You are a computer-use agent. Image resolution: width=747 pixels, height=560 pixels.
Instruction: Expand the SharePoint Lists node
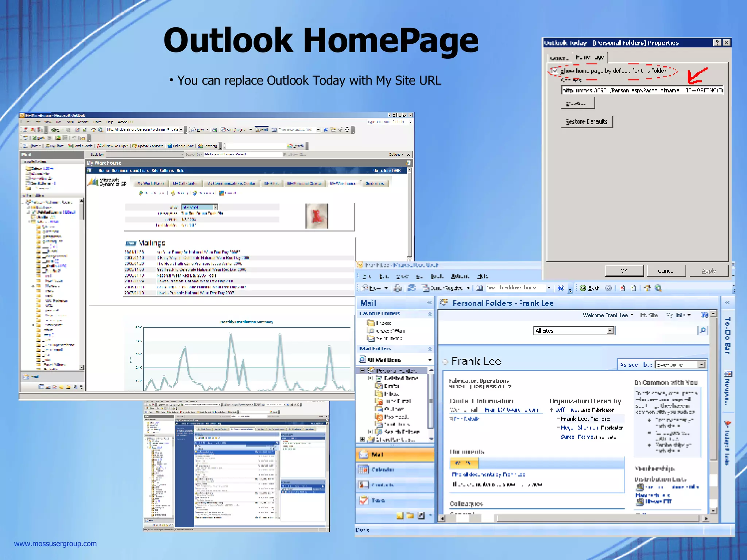point(362,439)
